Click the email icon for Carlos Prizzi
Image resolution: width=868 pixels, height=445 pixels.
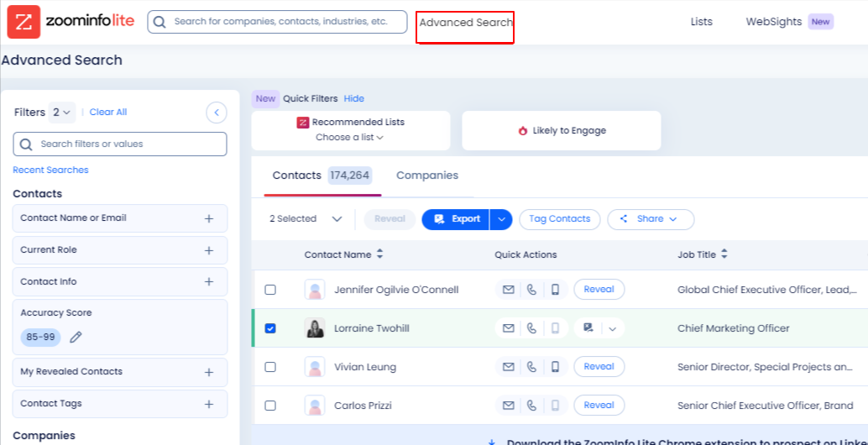tap(508, 406)
